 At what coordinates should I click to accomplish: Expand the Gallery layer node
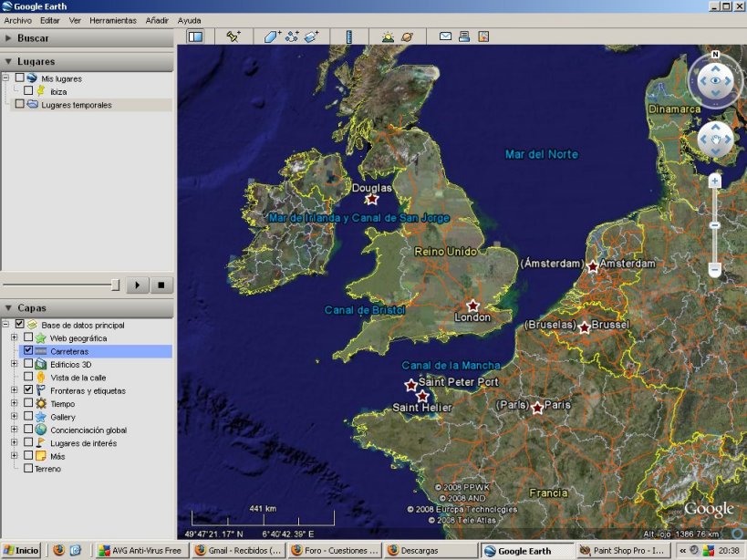pos(15,416)
